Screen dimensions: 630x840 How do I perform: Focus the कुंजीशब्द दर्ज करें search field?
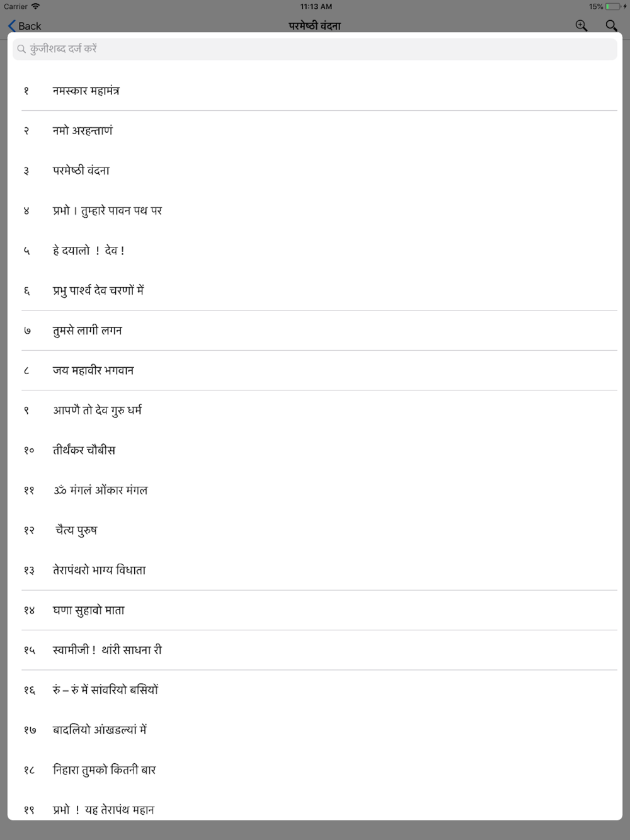(315, 49)
